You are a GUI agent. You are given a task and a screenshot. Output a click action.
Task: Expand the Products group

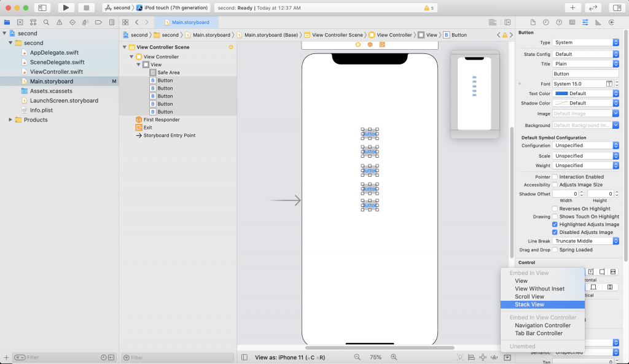pos(10,120)
